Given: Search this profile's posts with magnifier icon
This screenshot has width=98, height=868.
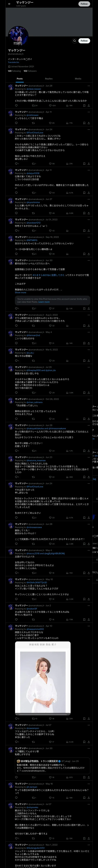Looking at the screenshot, I should [74, 41].
